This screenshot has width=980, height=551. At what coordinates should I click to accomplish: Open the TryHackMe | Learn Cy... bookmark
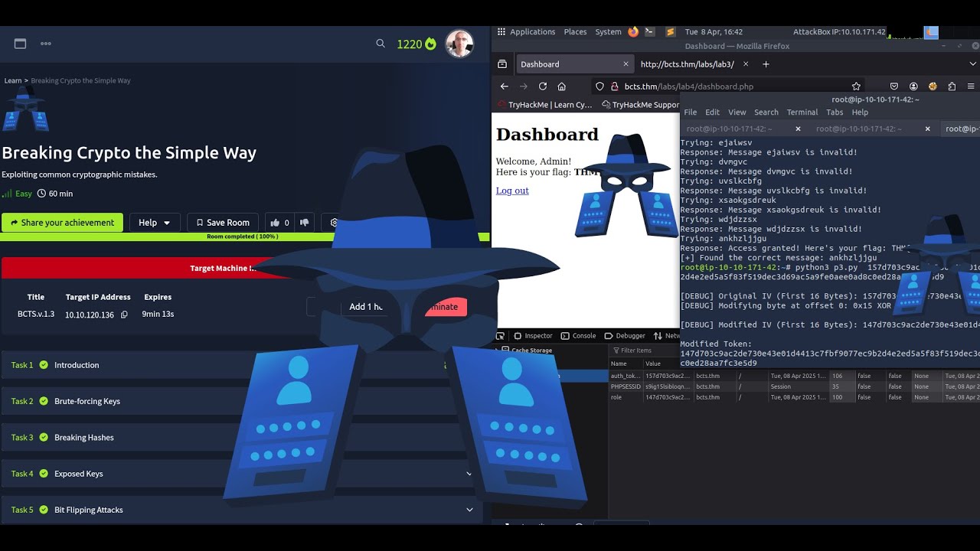coord(545,105)
